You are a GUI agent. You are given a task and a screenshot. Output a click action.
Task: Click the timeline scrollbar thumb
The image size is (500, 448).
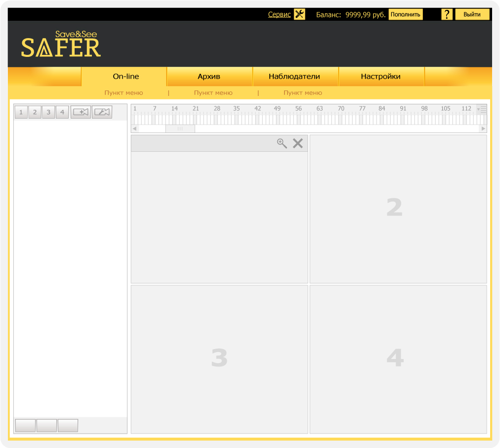(x=180, y=129)
